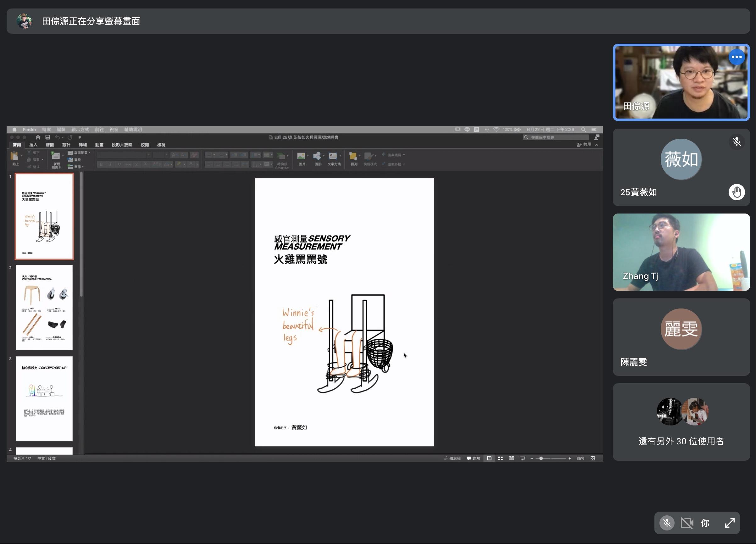
Task: Start slideshow from status bar icon
Action: point(523,459)
